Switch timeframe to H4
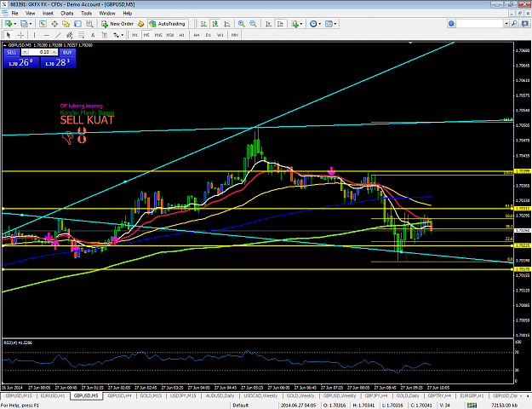532x409 pixels. coord(197,35)
